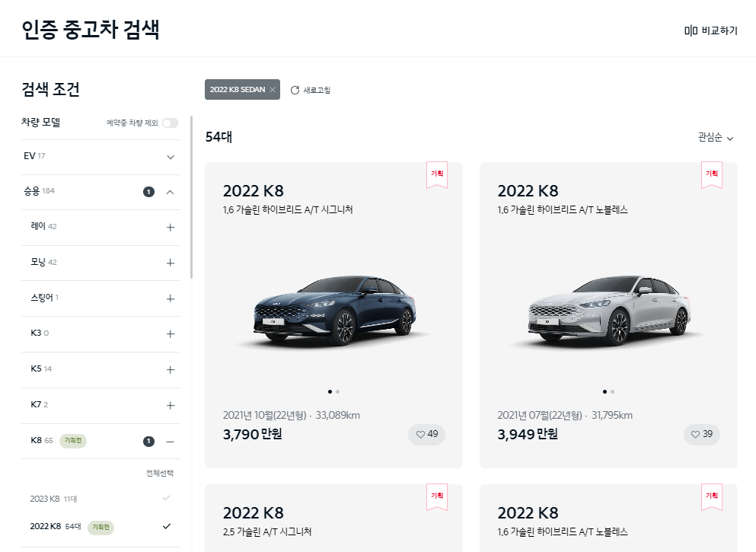This screenshot has width=756, height=552.
Task: Open the blue 2022 K8 시그니처 listing
Action: (333, 315)
